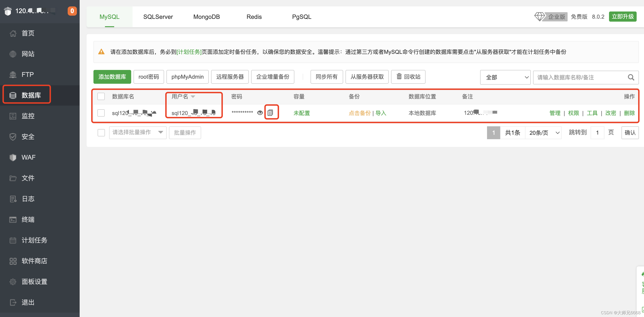Image resolution: width=644 pixels, height=317 pixels.
Task: Switch to the SQLServer tab
Action: tap(158, 17)
